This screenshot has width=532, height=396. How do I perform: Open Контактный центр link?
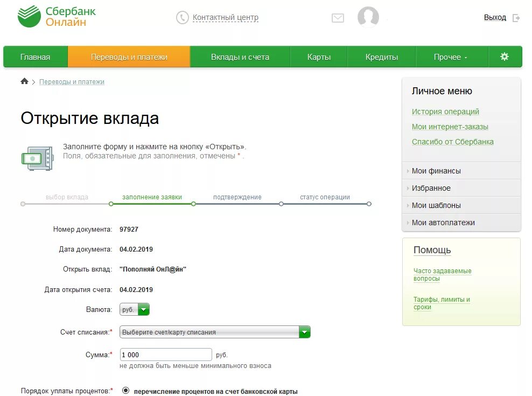[x=225, y=17]
